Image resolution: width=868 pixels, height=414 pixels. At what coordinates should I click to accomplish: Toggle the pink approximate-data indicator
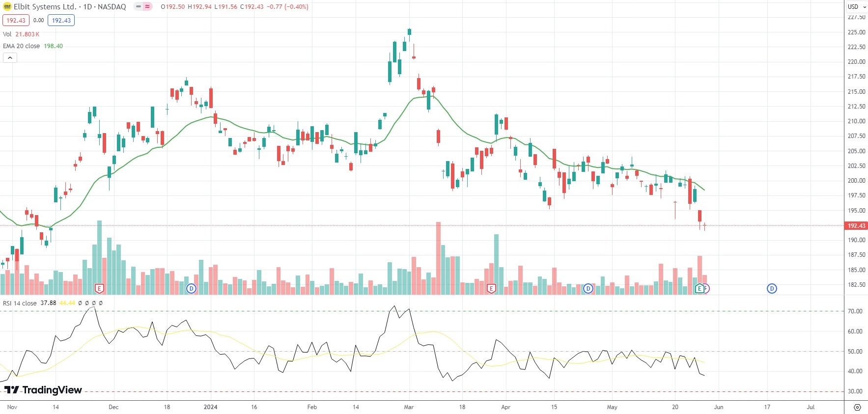[x=147, y=7]
